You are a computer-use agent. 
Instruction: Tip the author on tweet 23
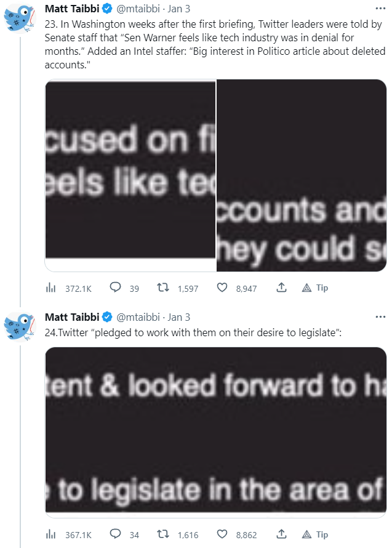314,288
